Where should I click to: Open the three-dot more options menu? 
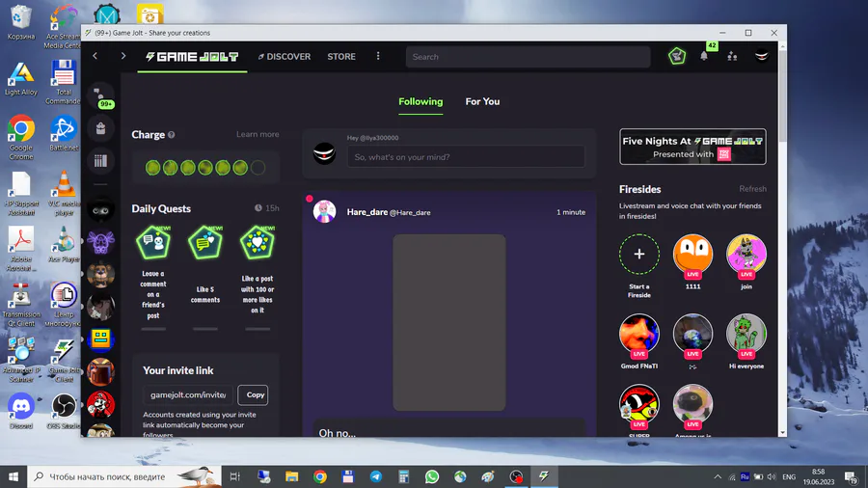[378, 56]
